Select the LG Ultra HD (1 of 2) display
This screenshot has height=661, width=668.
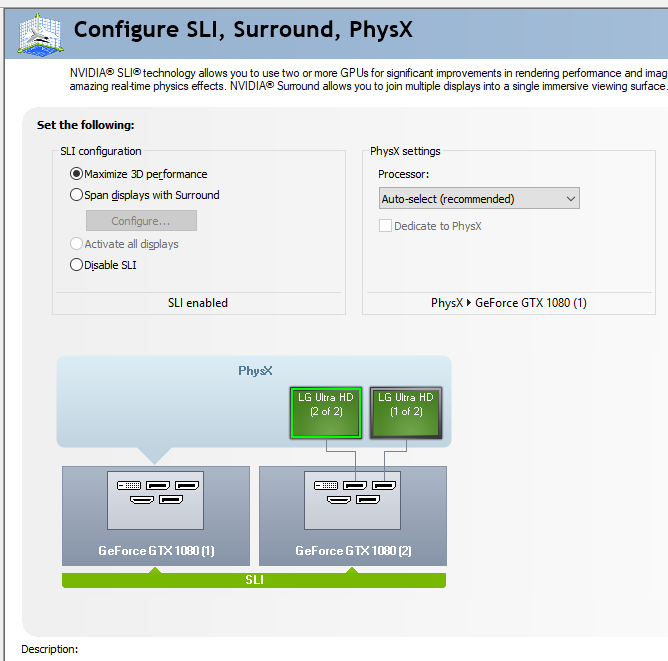[x=406, y=412]
